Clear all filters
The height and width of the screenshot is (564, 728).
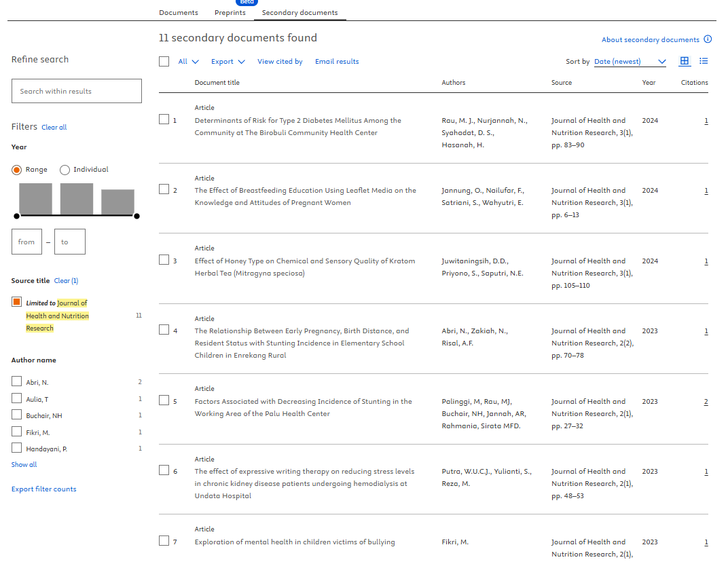coord(54,127)
